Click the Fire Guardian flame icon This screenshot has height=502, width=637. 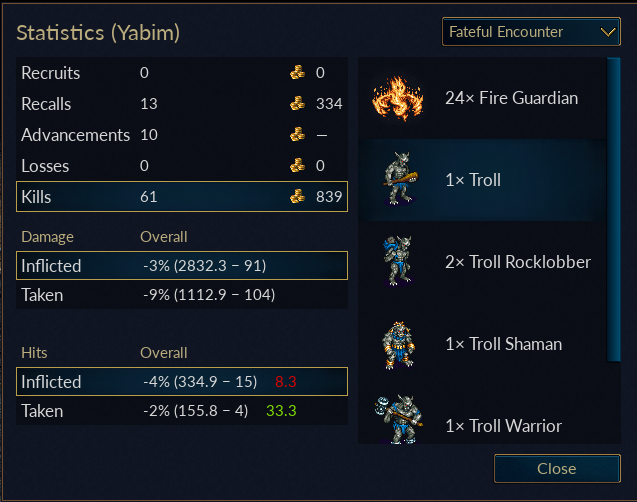tap(398, 98)
